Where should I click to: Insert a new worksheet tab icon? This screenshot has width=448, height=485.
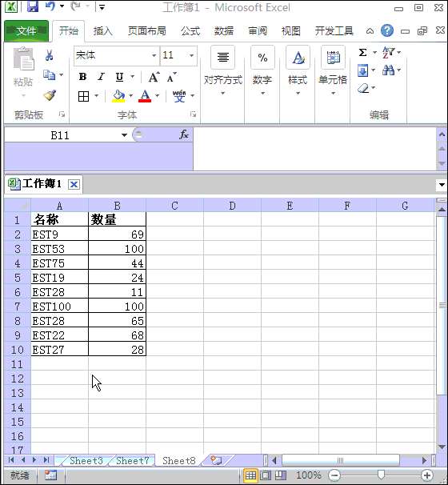216,460
